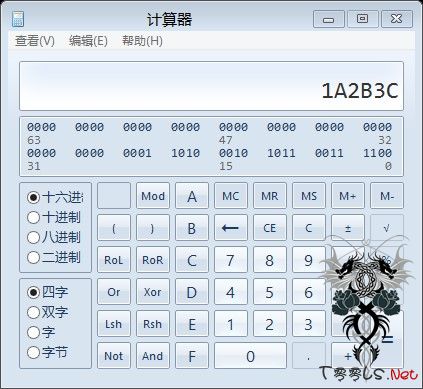
Task: Click the M- memory subtract button
Action: (x=387, y=196)
